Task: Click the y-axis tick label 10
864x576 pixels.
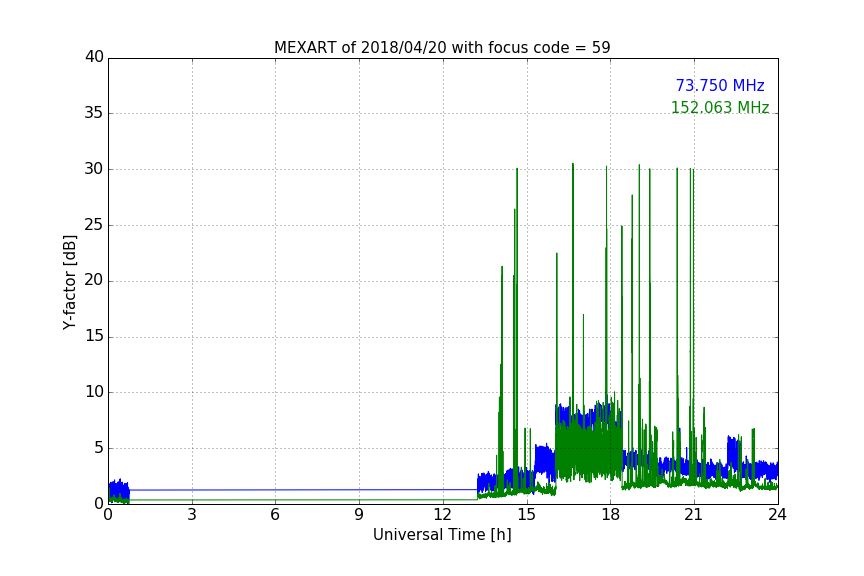Action: 94,392
